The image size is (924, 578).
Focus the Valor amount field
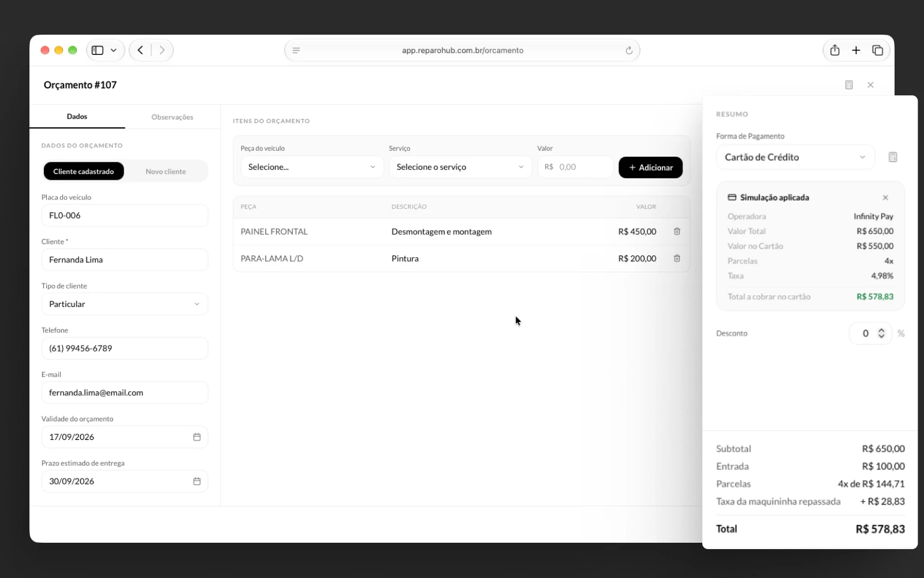coord(575,167)
